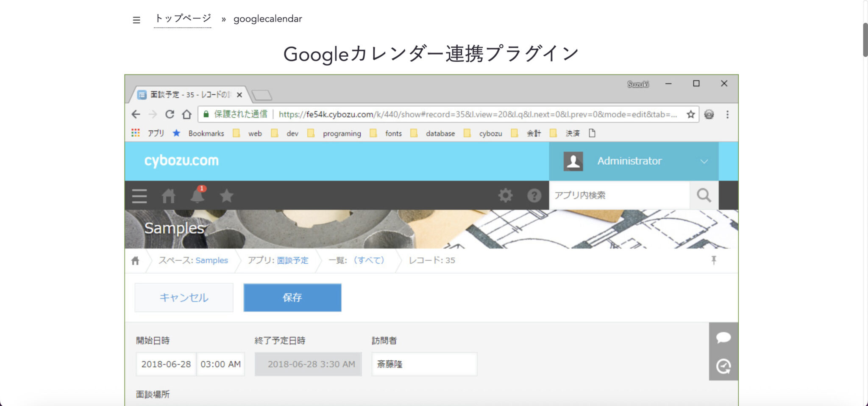The width and height of the screenshot is (868, 406).
Task: View record change history via clock icon
Action: click(x=723, y=366)
